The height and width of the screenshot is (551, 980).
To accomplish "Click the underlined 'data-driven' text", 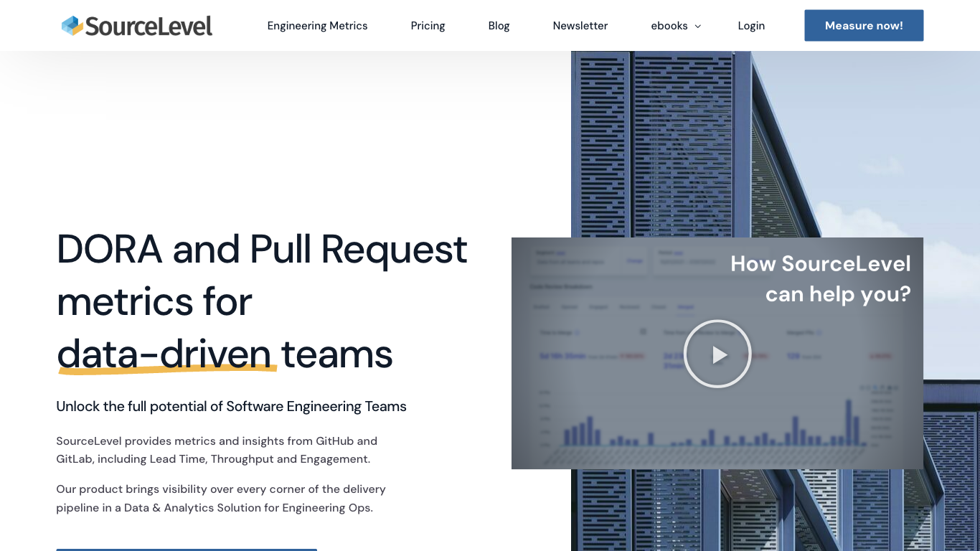I will [x=164, y=354].
